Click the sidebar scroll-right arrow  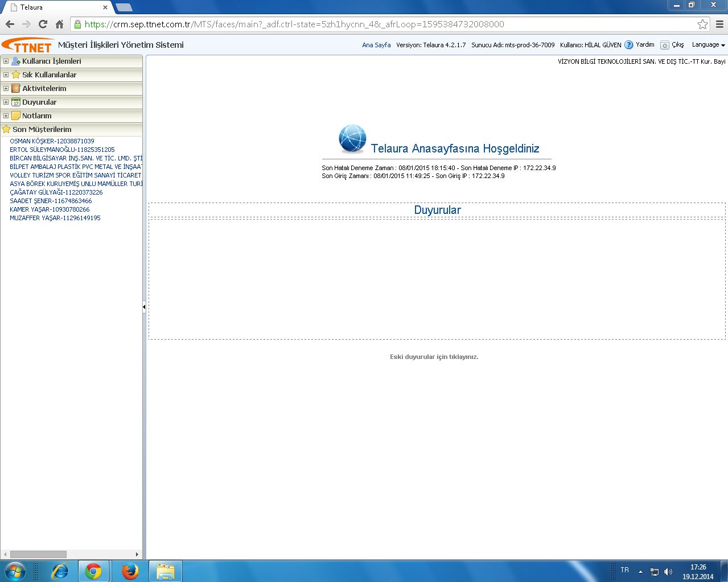(137, 554)
